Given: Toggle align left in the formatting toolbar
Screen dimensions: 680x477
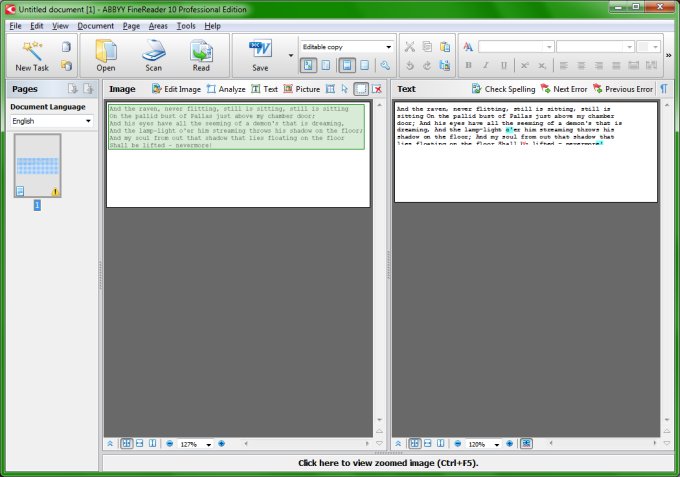Looking at the screenshot, I should pos(564,65).
